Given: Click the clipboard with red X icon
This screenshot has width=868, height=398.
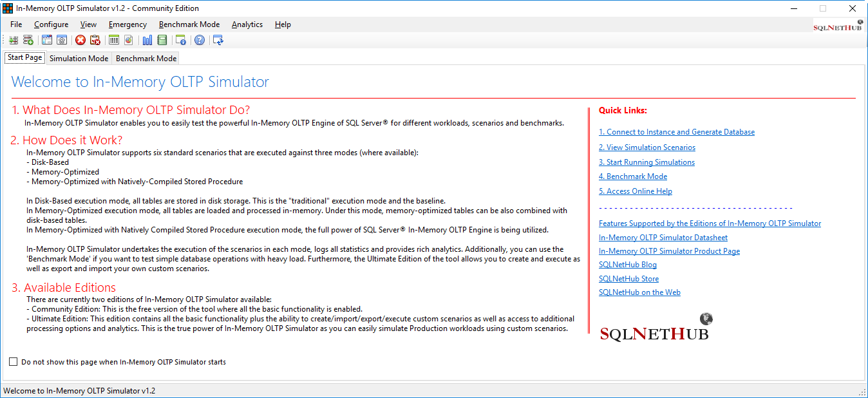Looking at the screenshot, I should click(x=95, y=40).
